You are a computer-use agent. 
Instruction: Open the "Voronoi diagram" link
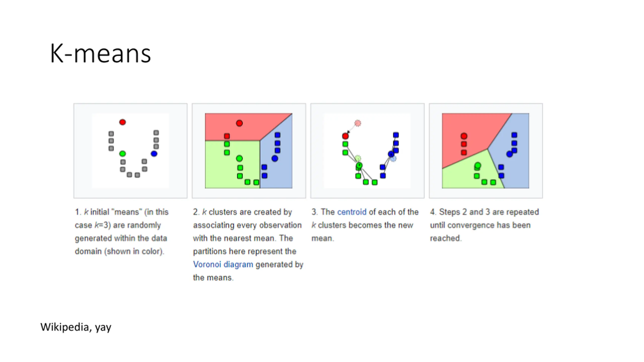click(223, 264)
